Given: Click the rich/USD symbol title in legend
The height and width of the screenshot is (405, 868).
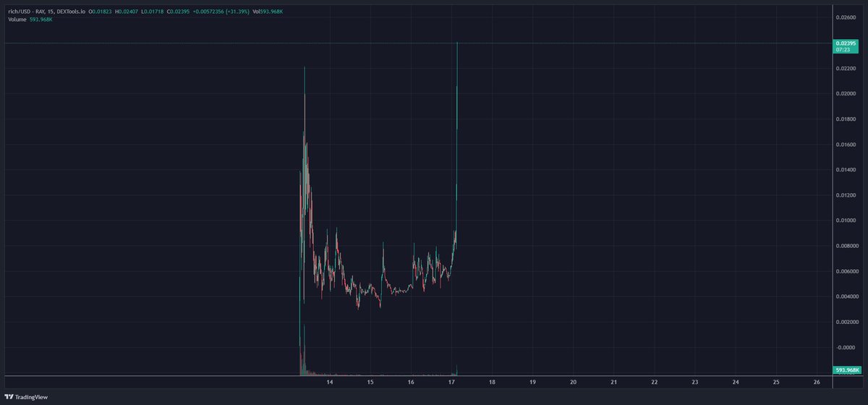Looking at the screenshot, I should tap(47, 12).
